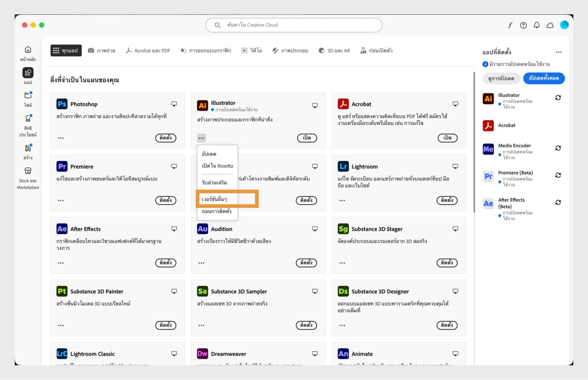Open Stock และ Marketplace in the sidebar
Viewport: 588px width, 380px height.
28,171
